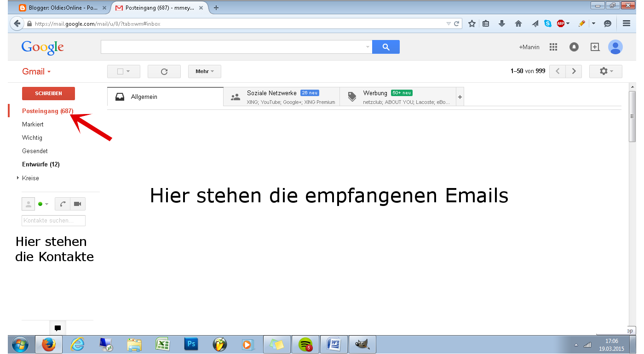Open Google notifications bell icon
This screenshot has height=354, width=644.
coord(574,46)
